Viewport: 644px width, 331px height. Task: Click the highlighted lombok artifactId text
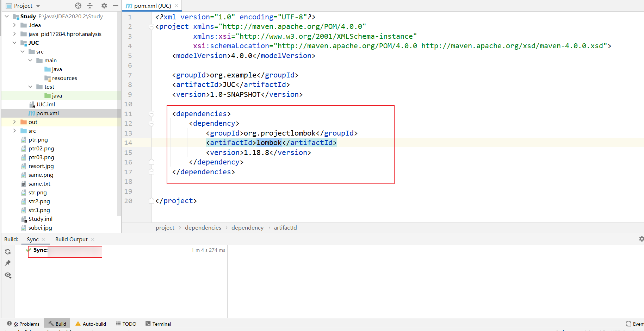tap(269, 143)
